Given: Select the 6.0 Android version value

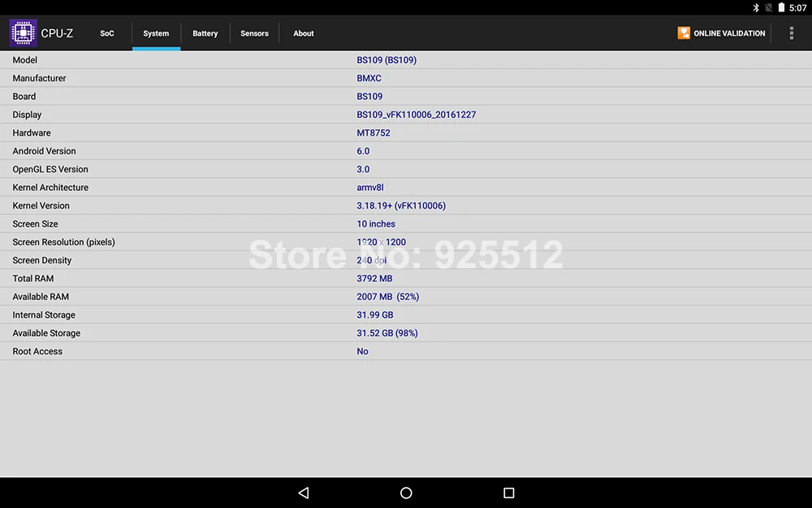Looking at the screenshot, I should click(363, 151).
